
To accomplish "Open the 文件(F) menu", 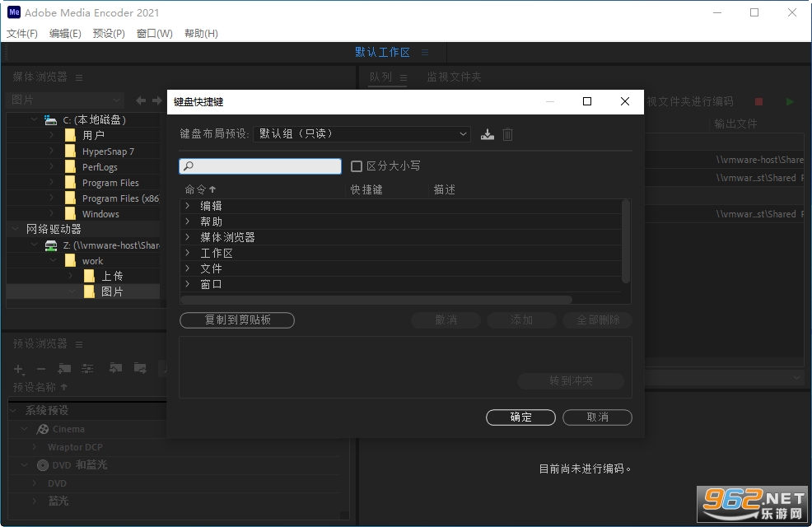I will [21, 34].
